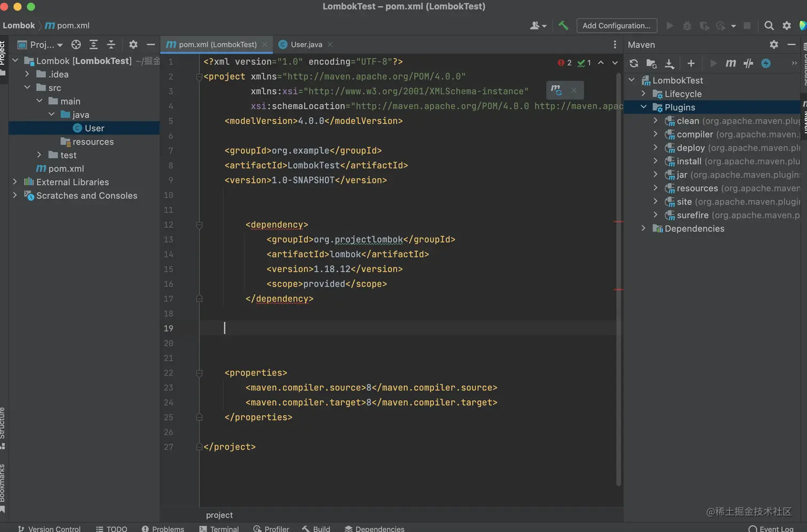Click the Load Maven Changes floating icon
Screen dimensions: 807x532
pyautogui.click(x=556, y=90)
